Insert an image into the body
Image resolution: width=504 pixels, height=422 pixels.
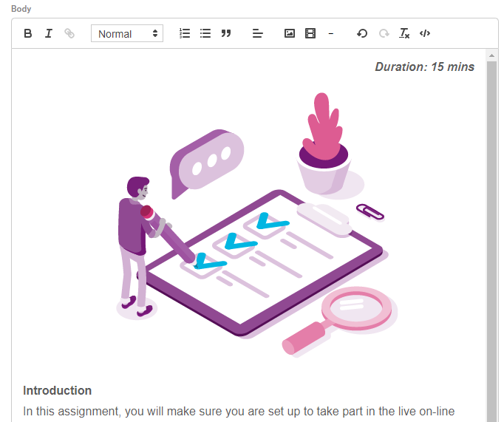(290, 33)
